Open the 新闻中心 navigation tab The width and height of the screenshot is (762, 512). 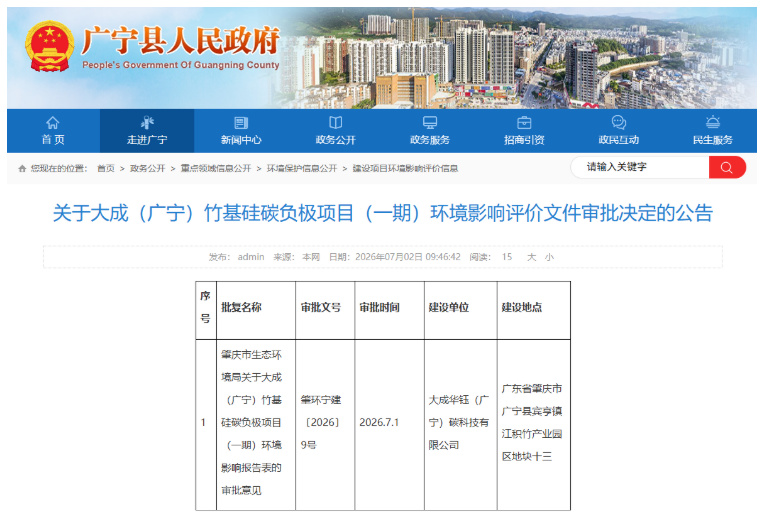tap(241, 131)
